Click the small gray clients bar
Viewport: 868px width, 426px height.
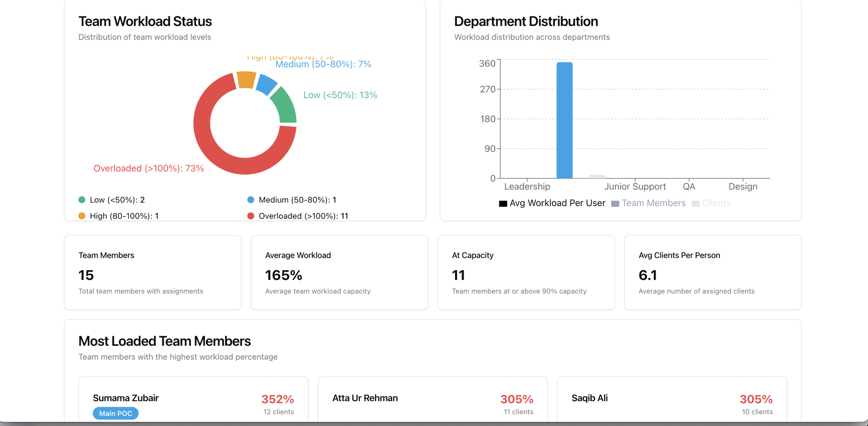[x=597, y=177]
